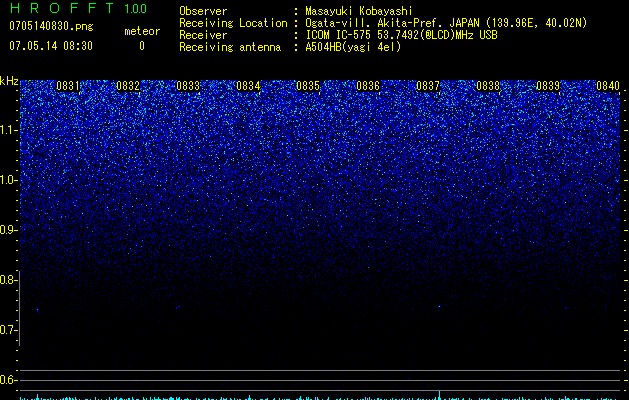Click the 0836 time marker
629x400 pixels.
click(x=368, y=85)
